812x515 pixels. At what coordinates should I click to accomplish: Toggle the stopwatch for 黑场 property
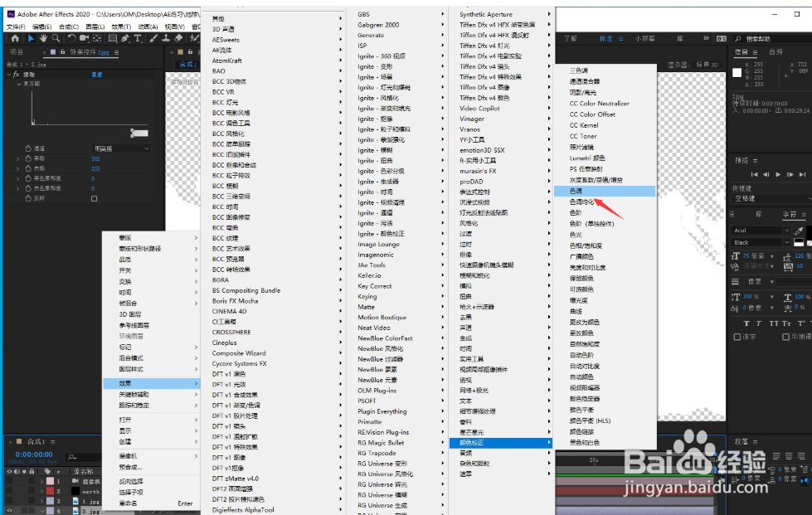pos(28,158)
